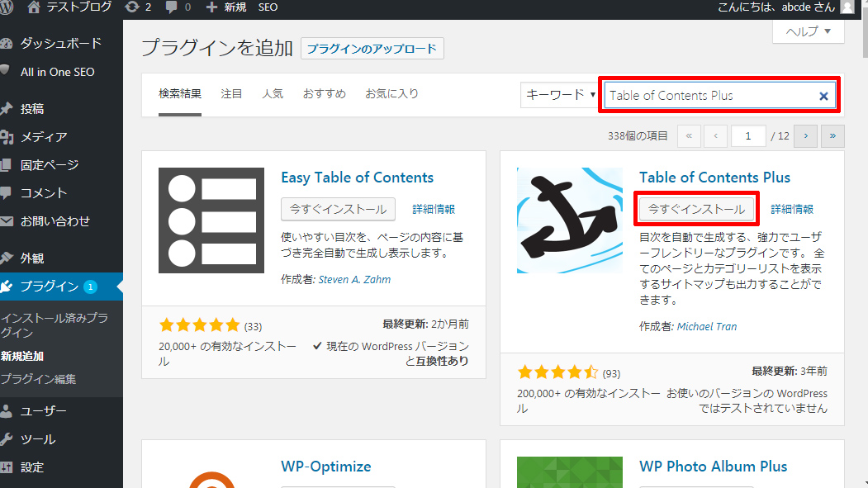Jump to last page of results
The height and width of the screenshot is (488, 868).
click(x=832, y=136)
